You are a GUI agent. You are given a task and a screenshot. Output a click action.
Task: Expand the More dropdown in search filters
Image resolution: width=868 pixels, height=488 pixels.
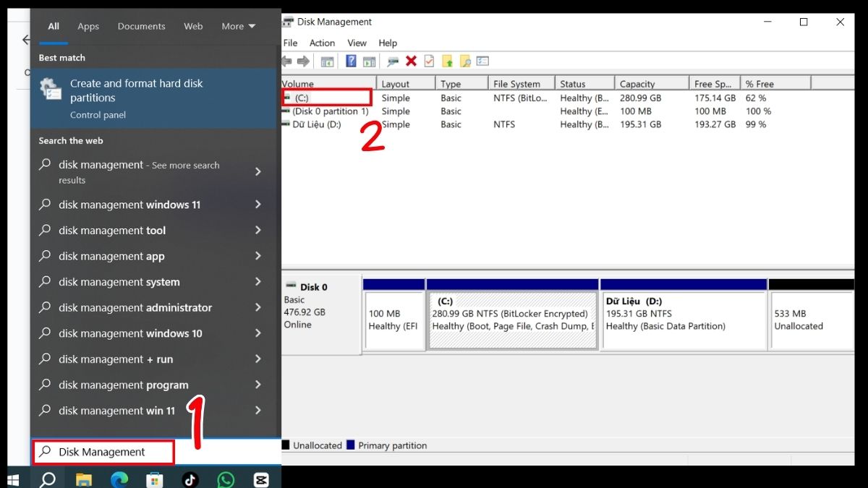[x=238, y=26]
